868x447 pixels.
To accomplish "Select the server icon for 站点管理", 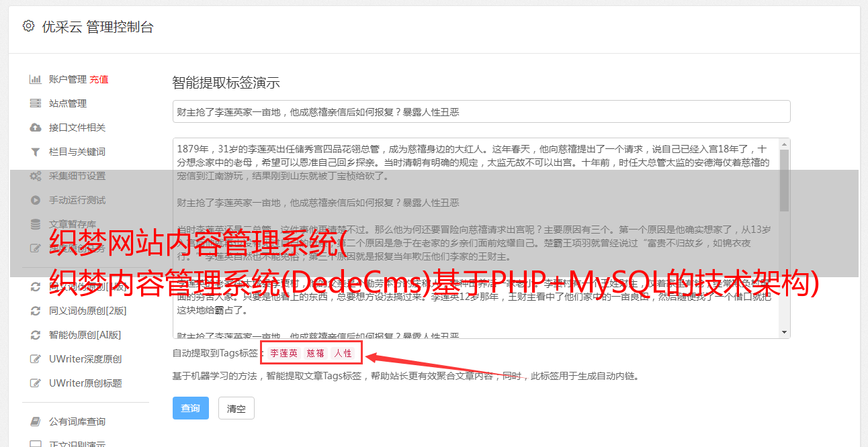I will point(36,103).
